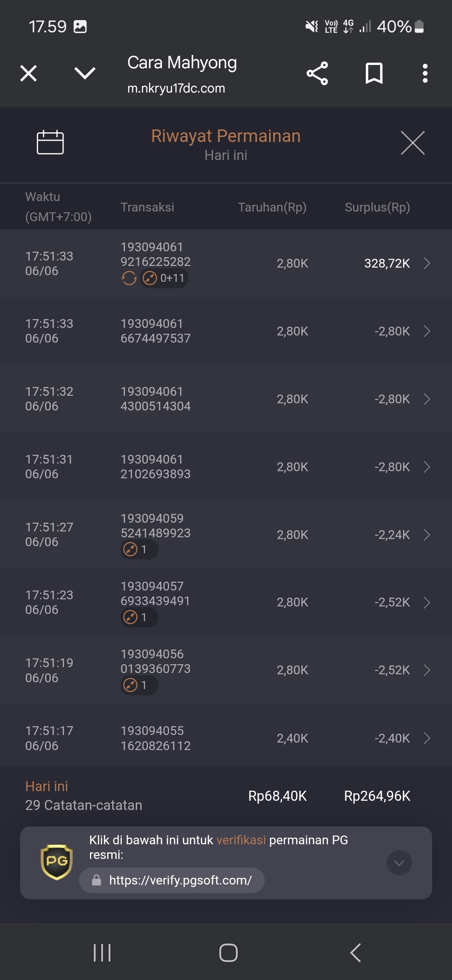Open the calendar date filter icon
This screenshot has width=452, height=980.
point(50,142)
